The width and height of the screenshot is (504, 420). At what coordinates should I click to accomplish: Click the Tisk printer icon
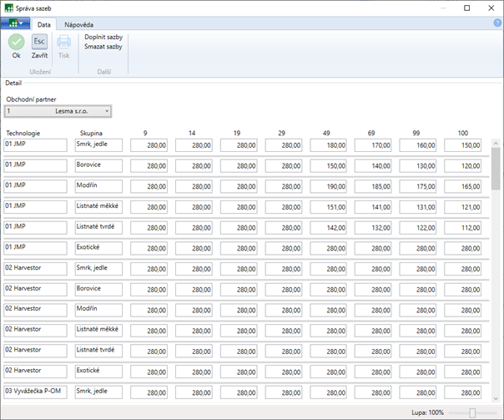pos(64,43)
